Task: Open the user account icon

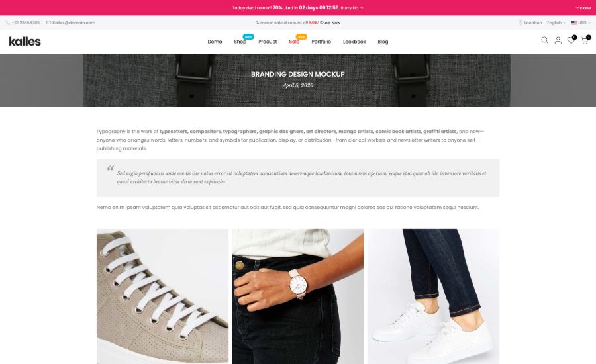Action: click(558, 40)
